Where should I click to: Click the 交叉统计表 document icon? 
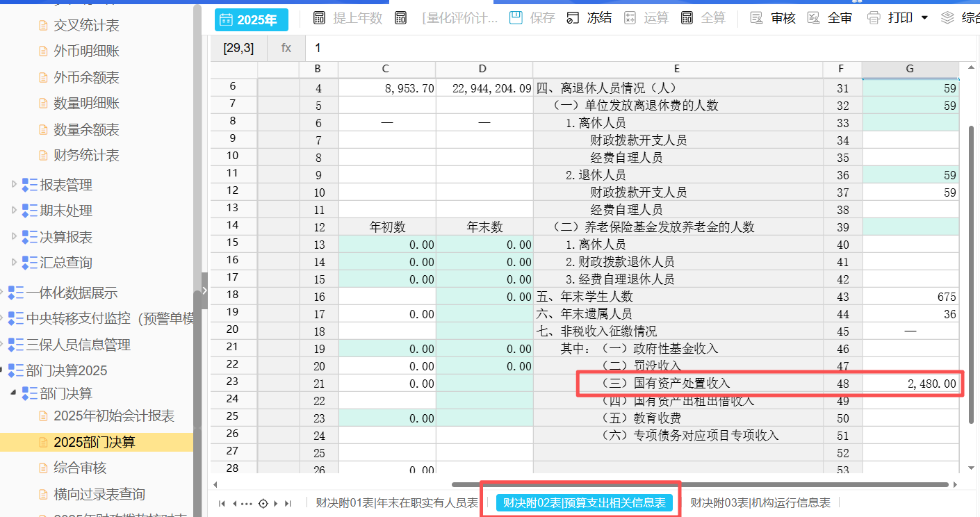pos(44,26)
